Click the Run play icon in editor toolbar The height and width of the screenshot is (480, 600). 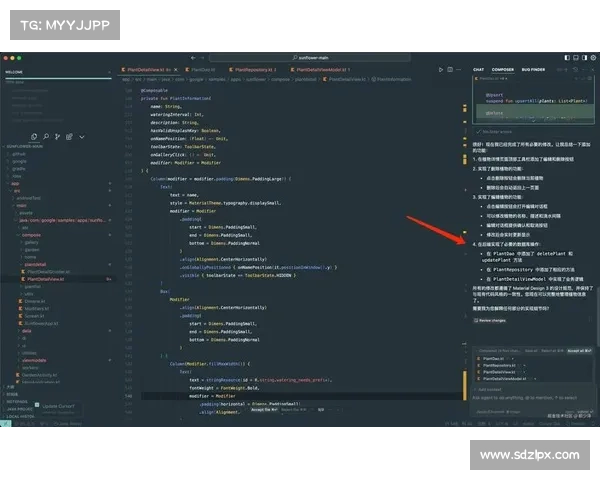pos(440,70)
